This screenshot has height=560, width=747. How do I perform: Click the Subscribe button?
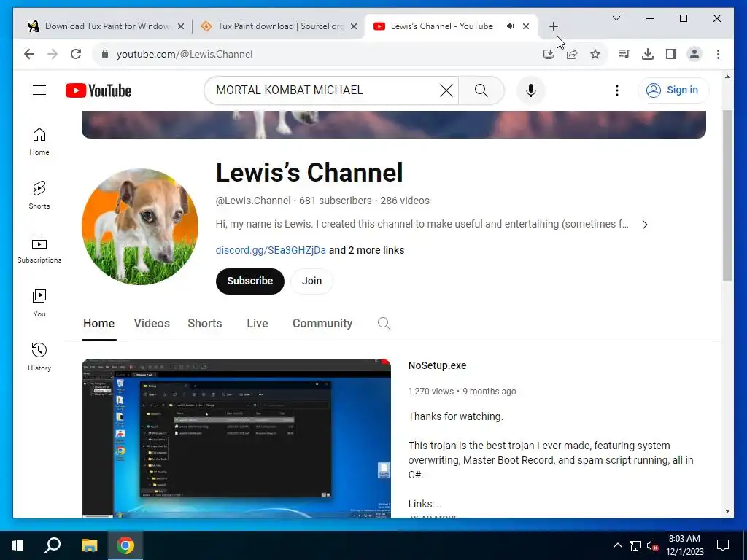tap(249, 281)
